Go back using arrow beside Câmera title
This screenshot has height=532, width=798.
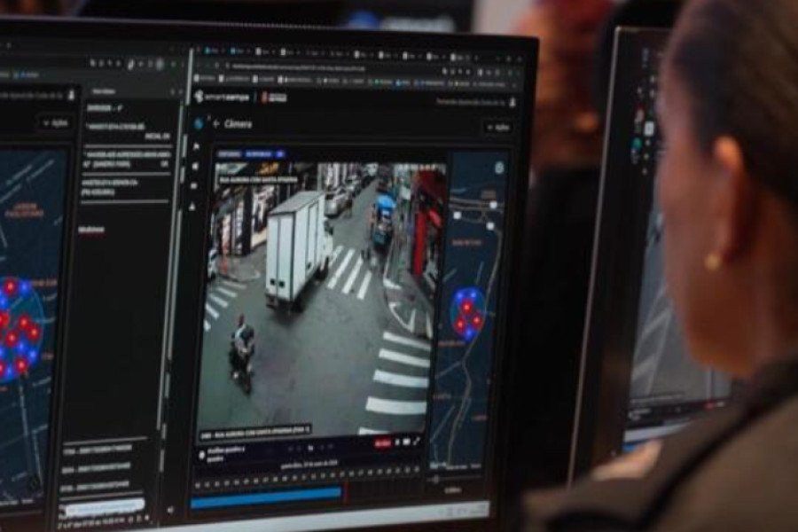[215, 124]
